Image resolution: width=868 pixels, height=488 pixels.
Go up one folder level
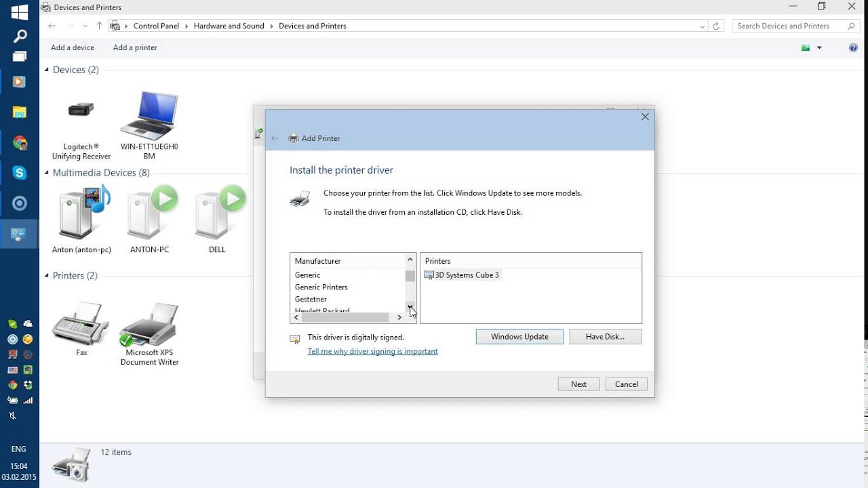[x=99, y=26]
